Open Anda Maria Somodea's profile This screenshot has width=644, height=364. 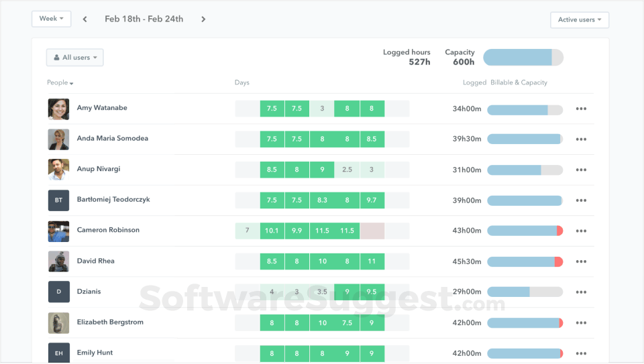tap(112, 139)
